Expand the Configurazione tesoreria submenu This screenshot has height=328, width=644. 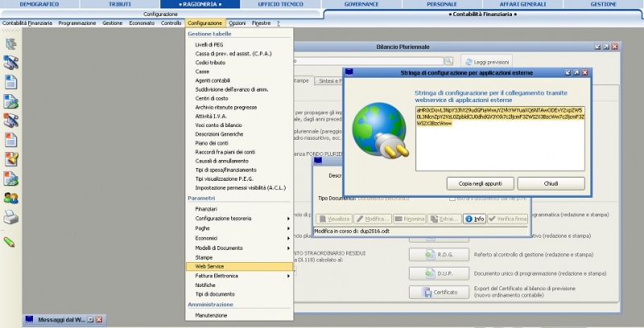point(288,219)
